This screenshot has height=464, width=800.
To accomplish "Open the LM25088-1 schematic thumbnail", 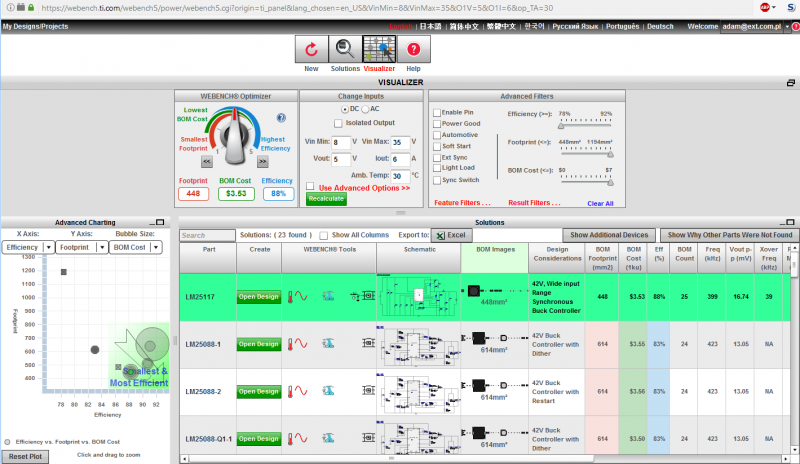I will click(418, 344).
